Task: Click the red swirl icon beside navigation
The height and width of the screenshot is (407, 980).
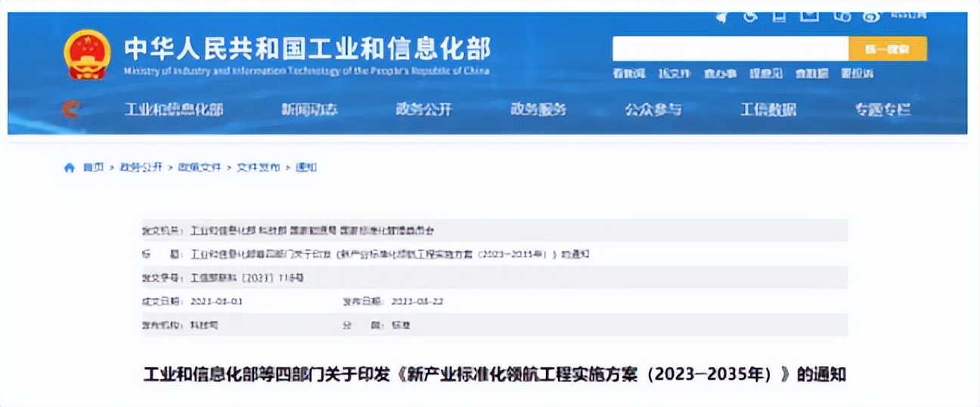Action: tap(71, 110)
